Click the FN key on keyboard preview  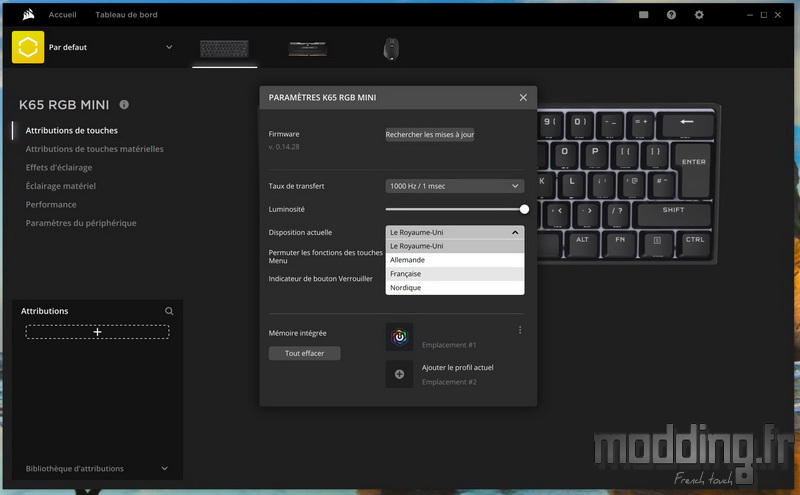(x=620, y=244)
